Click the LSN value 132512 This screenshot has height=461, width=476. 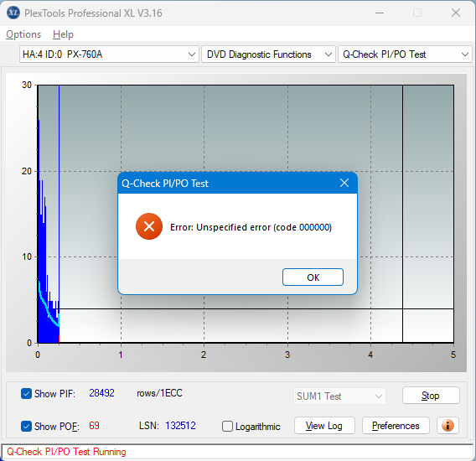180,426
